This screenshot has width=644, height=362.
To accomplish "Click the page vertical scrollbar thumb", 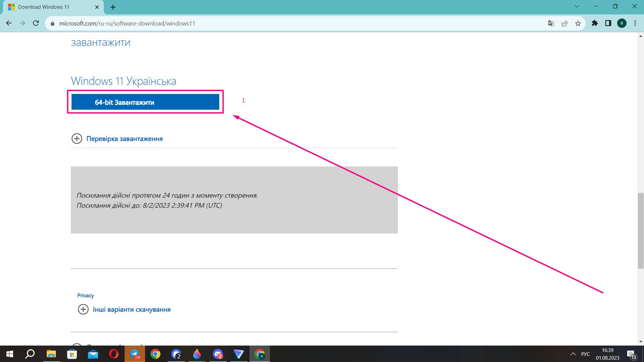I will click(641, 231).
